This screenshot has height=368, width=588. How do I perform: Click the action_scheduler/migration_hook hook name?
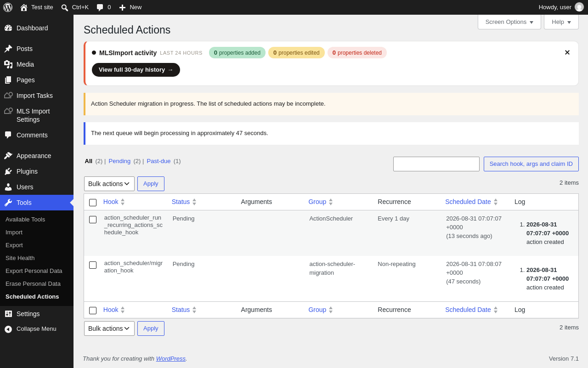[x=133, y=267]
